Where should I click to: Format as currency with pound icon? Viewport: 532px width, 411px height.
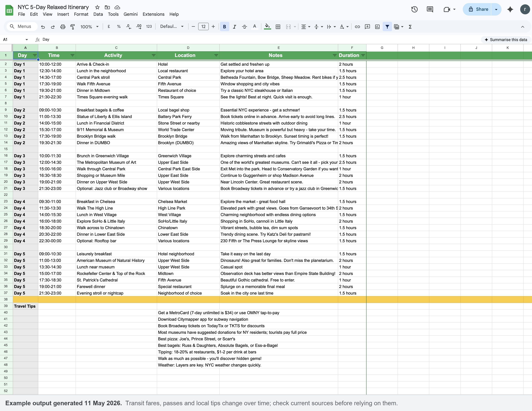pyautogui.click(x=109, y=27)
